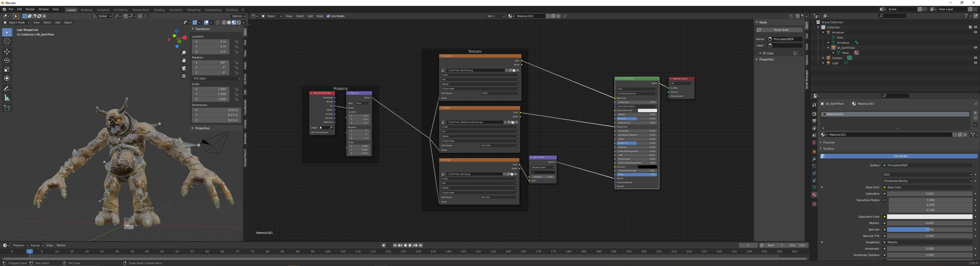Viewport: 980px width, 266px height.
Task: Activate the Measure tool
Action: (7, 97)
